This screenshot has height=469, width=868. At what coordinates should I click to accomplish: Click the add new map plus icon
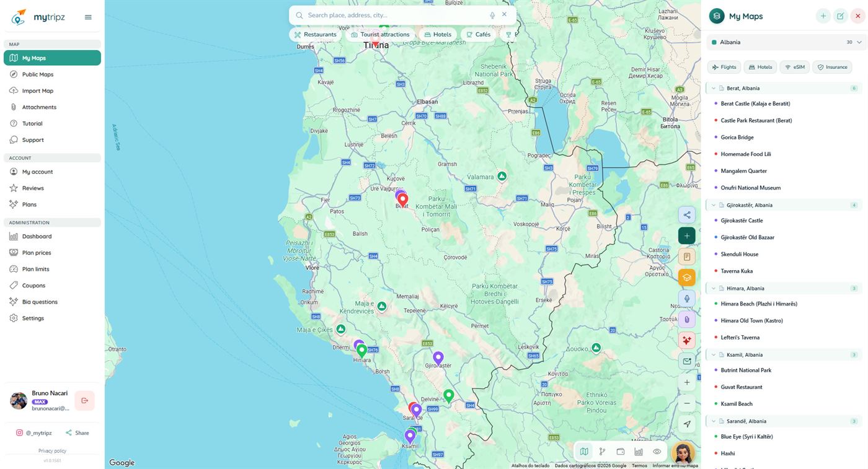823,16
